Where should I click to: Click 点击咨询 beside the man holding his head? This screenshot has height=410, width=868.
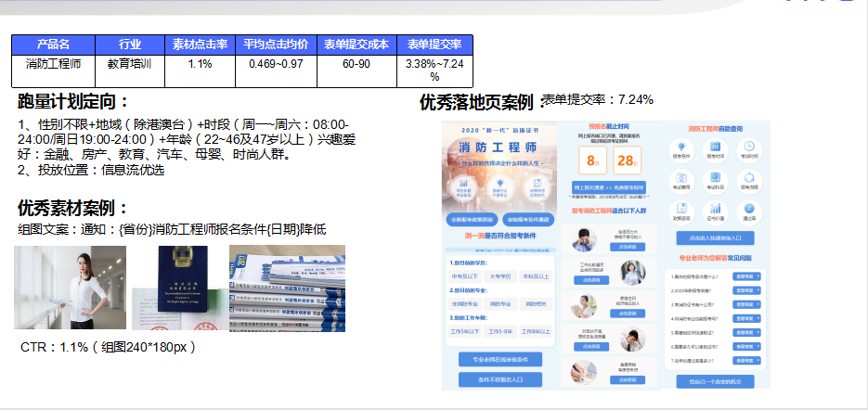[591, 346]
